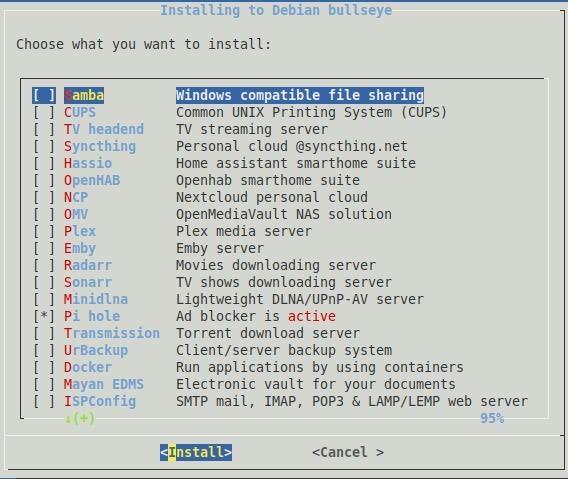Click the scroll-down (+) indicator
568x479 pixels.
pos(80,418)
